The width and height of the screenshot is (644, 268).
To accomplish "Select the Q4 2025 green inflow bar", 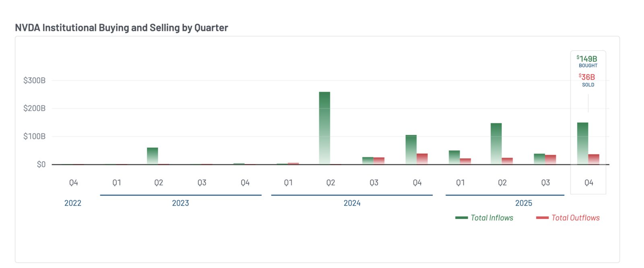I will click(x=582, y=143).
